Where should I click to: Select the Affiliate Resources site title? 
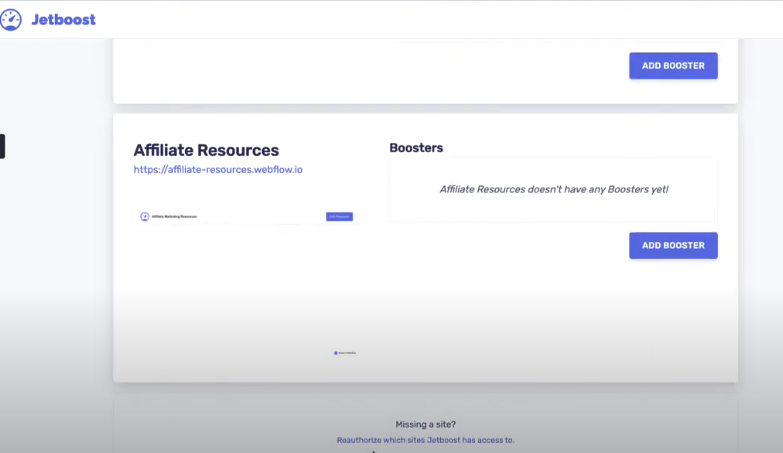click(206, 150)
